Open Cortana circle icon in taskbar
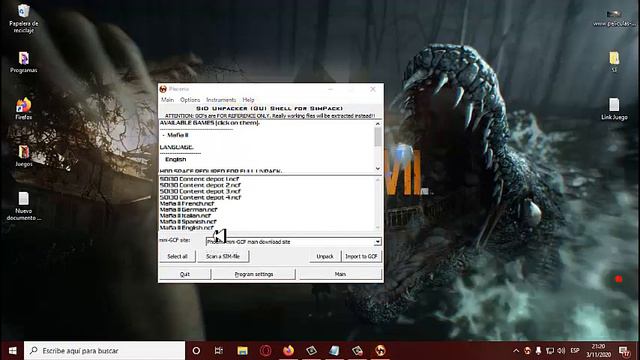 (x=196, y=351)
